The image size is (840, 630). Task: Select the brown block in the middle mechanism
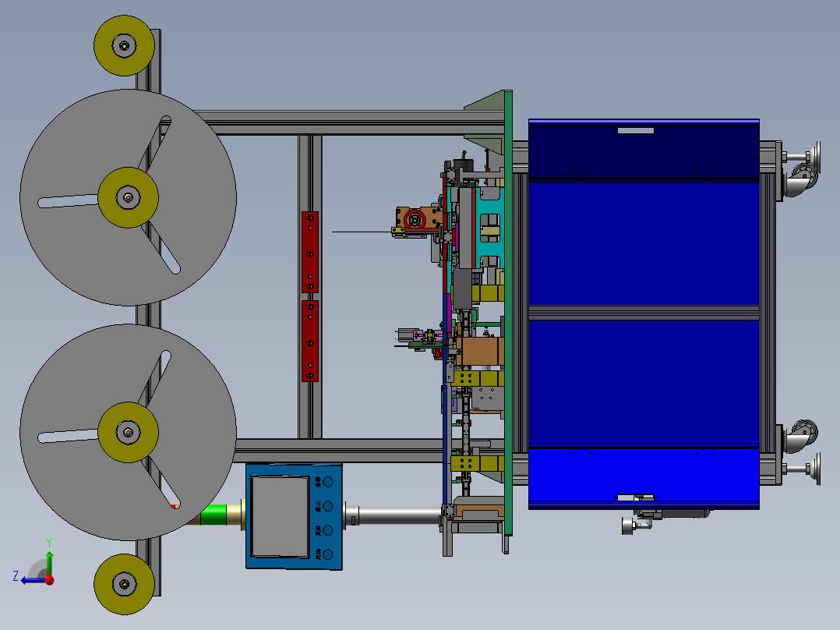(480, 351)
